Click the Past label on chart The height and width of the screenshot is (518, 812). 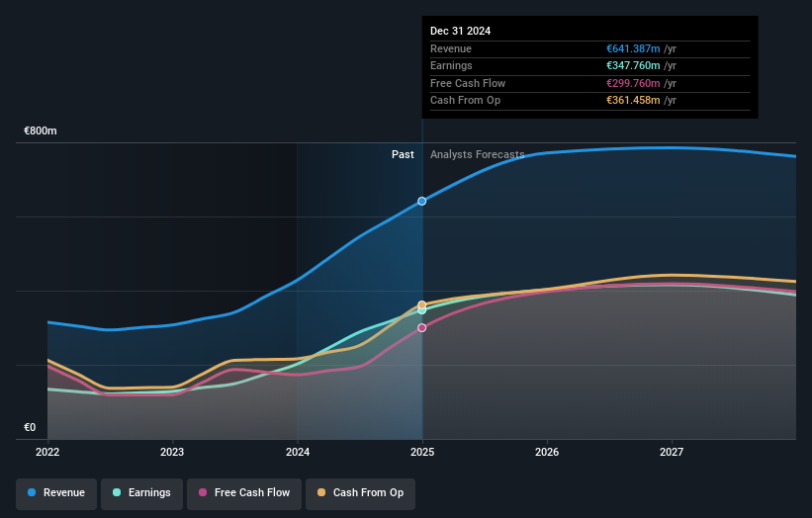(x=403, y=155)
